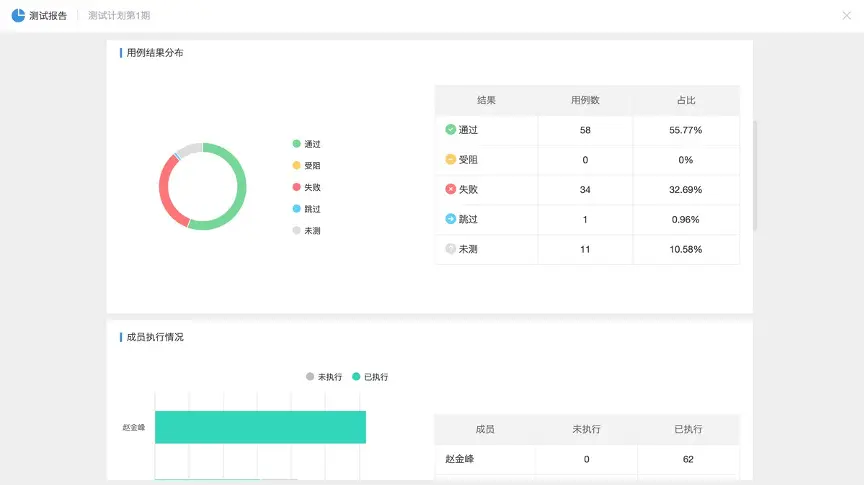Viewport: 864px width, 485px height.
Task: Click the 32.69% ratio cell
Action: click(685, 190)
